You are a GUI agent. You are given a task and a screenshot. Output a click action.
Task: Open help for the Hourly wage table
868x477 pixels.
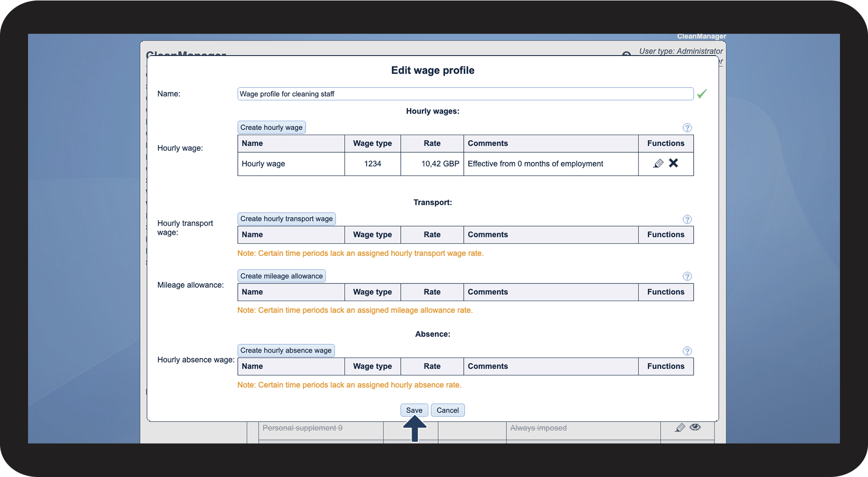[x=687, y=128]
